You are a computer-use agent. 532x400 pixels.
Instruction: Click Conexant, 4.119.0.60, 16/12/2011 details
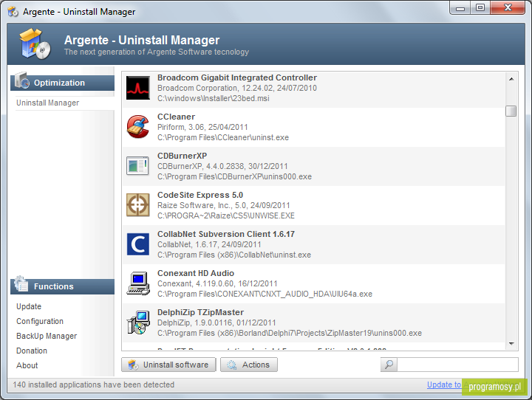(217, 283)
